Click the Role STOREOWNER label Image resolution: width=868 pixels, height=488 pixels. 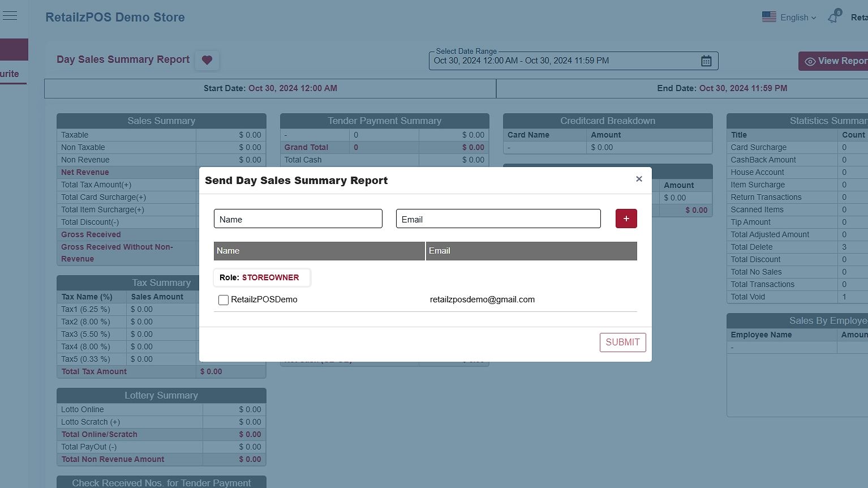(x=260, y=277)
